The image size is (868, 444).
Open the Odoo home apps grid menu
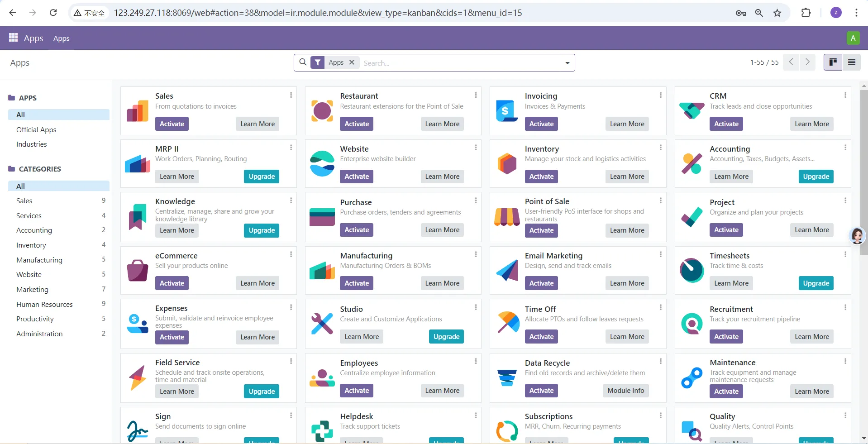pyautogui.click(x=13, y=38)
